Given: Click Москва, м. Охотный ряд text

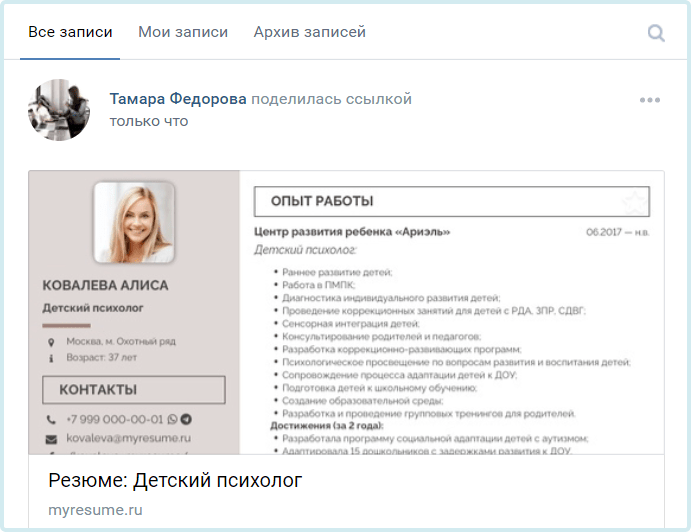Looking at the screenshot, I should tap(121, 341).
